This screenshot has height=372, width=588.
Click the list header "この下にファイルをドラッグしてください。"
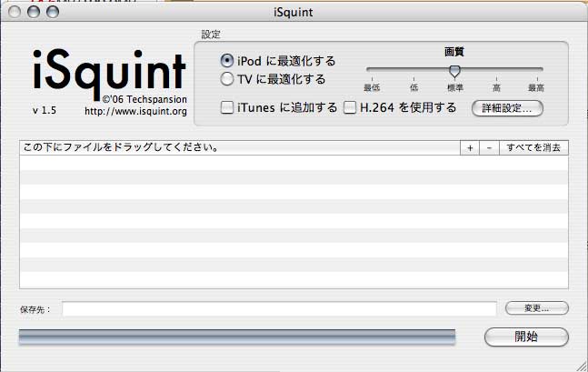coord(121,147)
